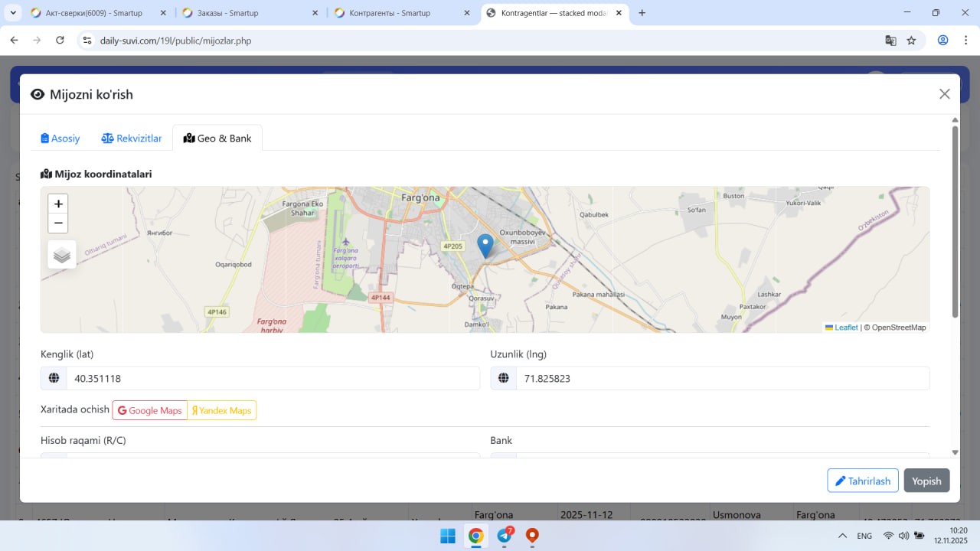Image resolution: width=980 pixels, height=551 pixels.
Task: Bookmark this page with star icon
Action: (x=911, y=41)
